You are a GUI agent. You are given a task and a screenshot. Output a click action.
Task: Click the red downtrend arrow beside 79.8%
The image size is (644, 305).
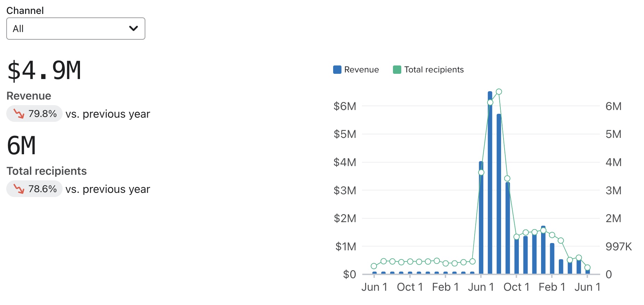click(x=19, y=114)
